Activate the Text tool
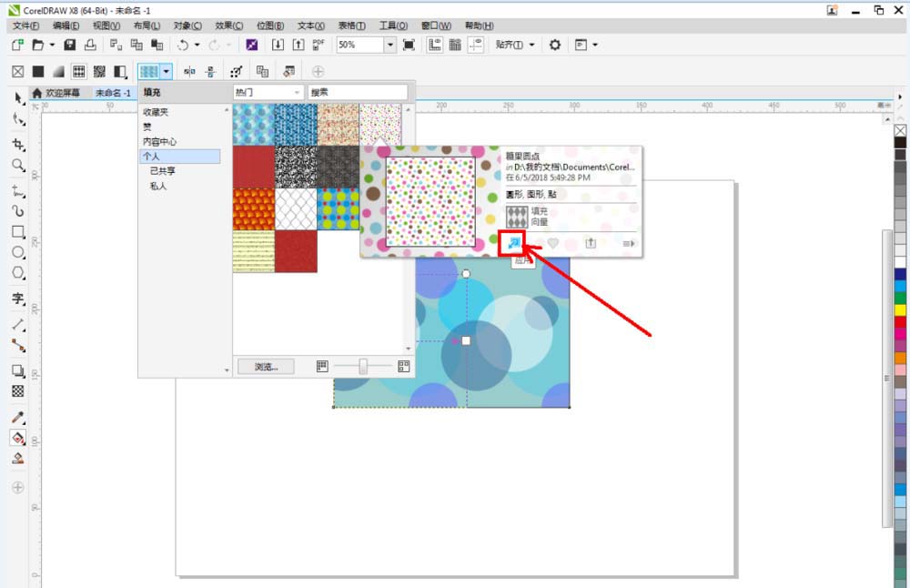 [17, 299]
